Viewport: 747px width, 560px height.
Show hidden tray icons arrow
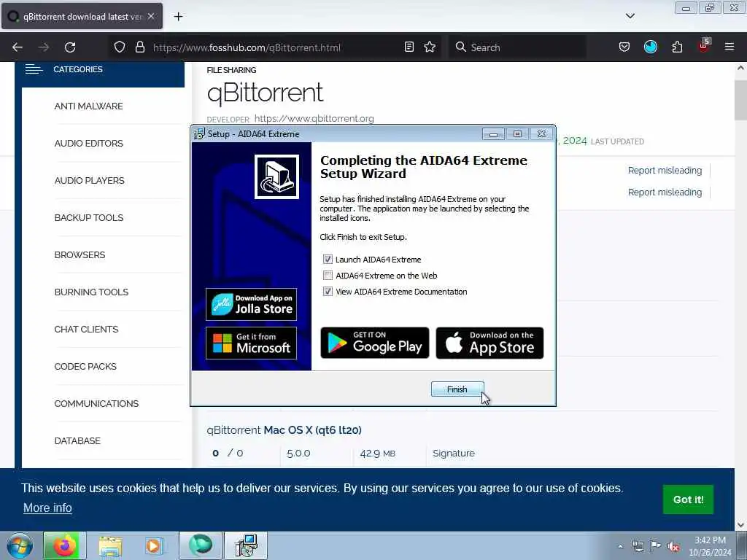pos(620,546)
